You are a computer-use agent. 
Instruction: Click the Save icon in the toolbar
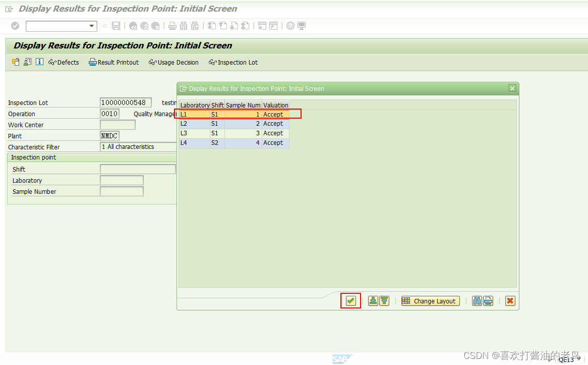[x=116, y=26]
